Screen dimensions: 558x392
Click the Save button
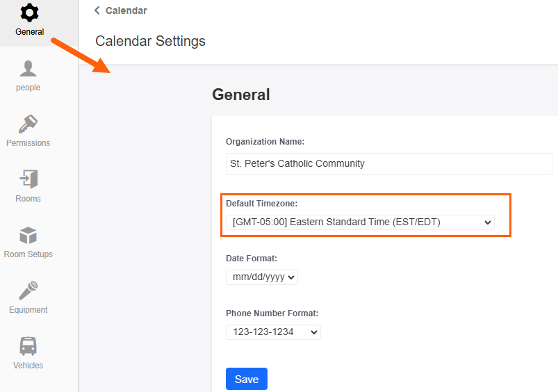pyautogui.click(x=247, y=379)
